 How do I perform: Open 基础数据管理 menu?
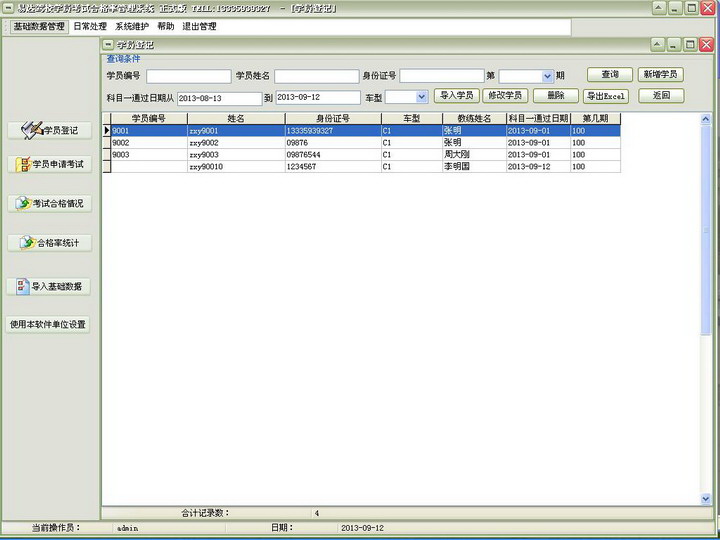tap(39, 27)
